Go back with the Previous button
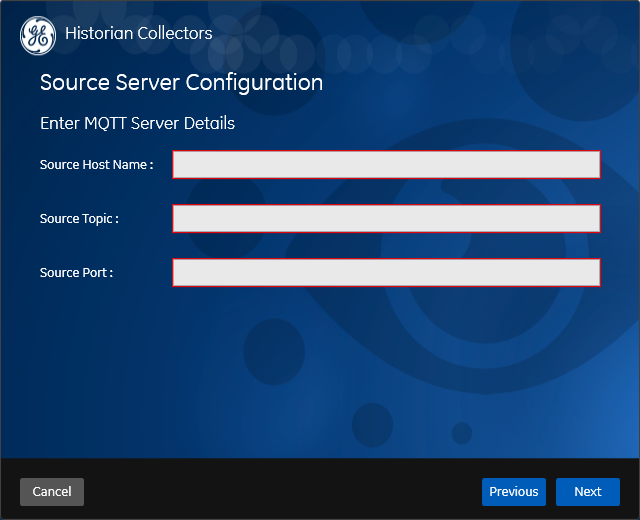The image size is (640, 520). pyautogui.click(x=513, y=491)
